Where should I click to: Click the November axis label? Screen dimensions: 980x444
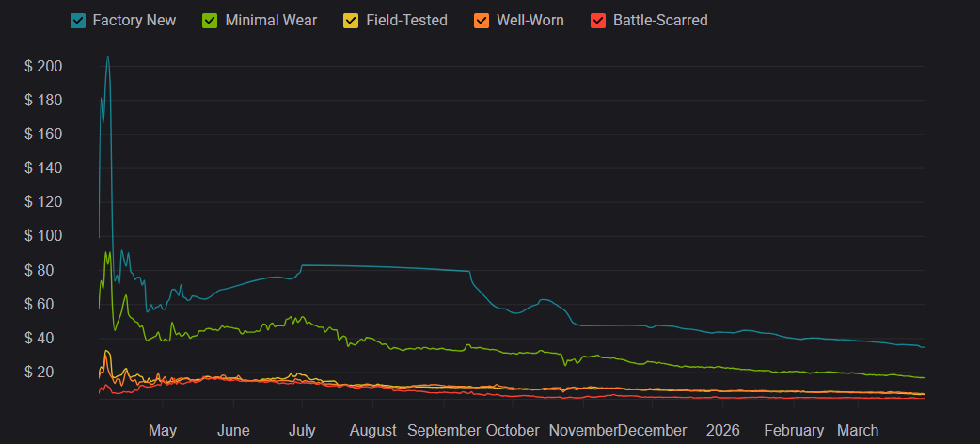(x=583, y=430)
